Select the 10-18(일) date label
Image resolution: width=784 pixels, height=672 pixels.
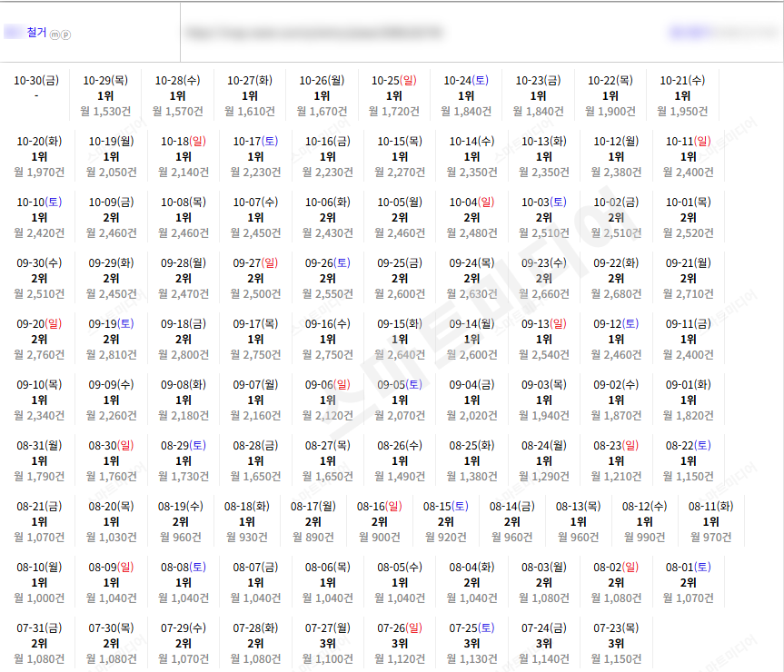click(x=184, y=142)
